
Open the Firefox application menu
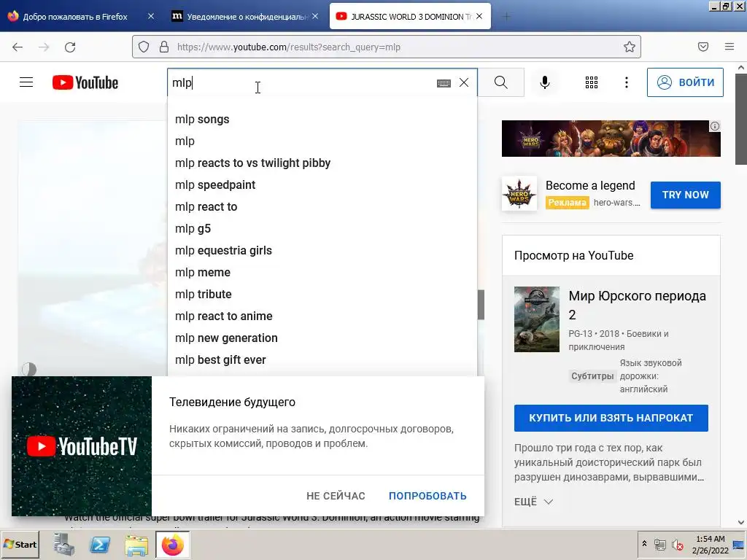(x=729, y=47)
